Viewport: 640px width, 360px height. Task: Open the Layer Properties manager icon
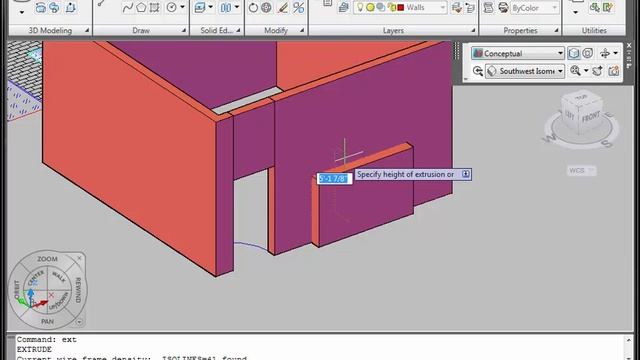(344, 7)
